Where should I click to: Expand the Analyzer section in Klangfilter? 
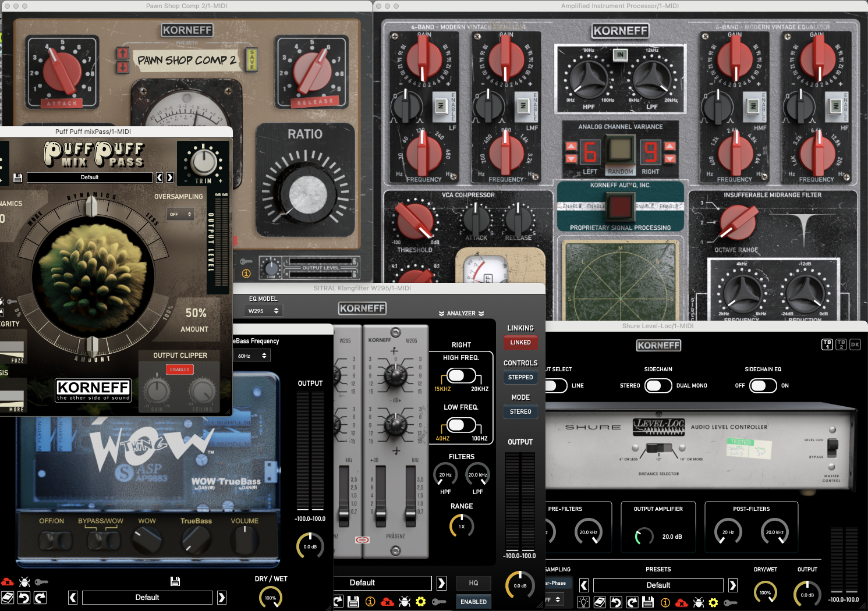[461, 313]
